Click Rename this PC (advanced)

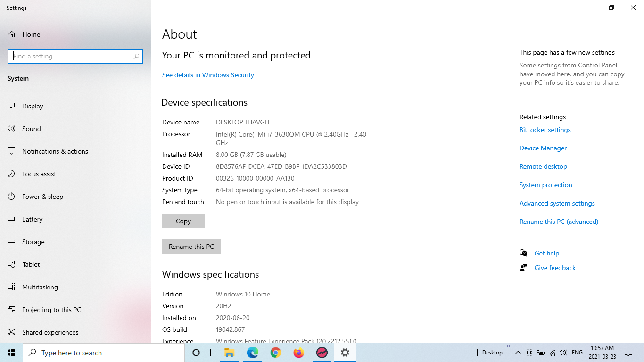pyautogui.click(x=559, y=222)
